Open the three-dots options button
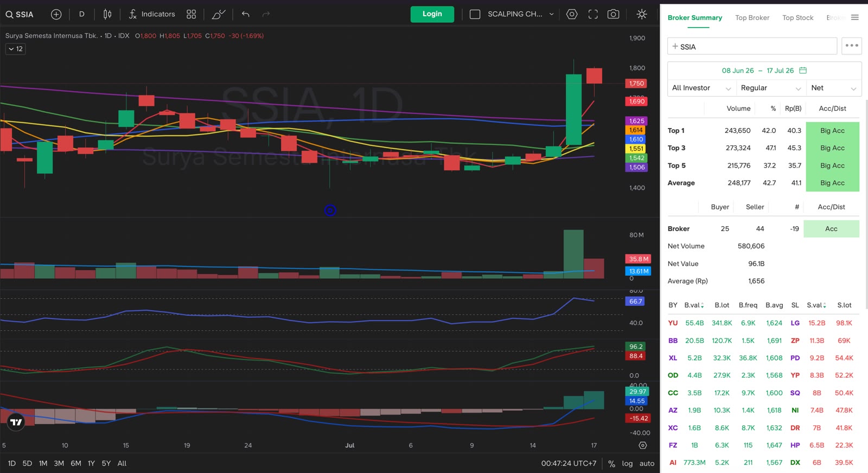This screenshot has width=868, height=473. [852, 46]
